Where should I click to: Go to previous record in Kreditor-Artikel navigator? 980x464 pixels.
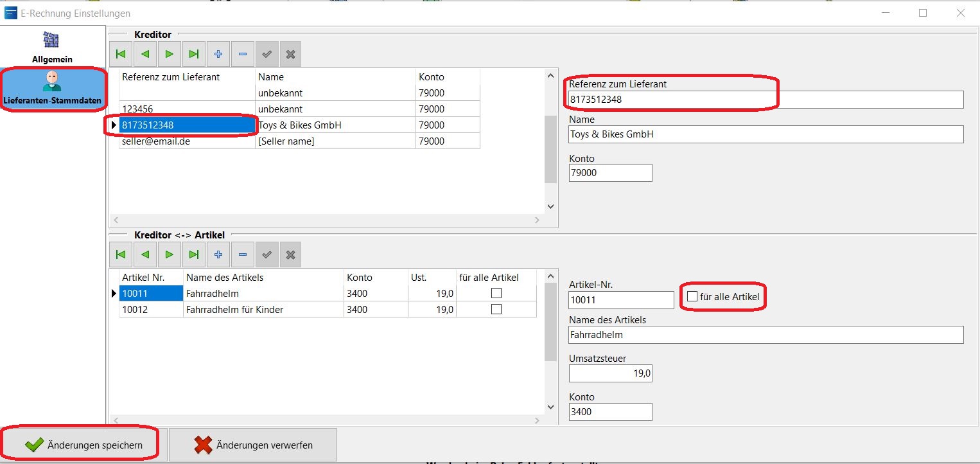pos(145,255)
